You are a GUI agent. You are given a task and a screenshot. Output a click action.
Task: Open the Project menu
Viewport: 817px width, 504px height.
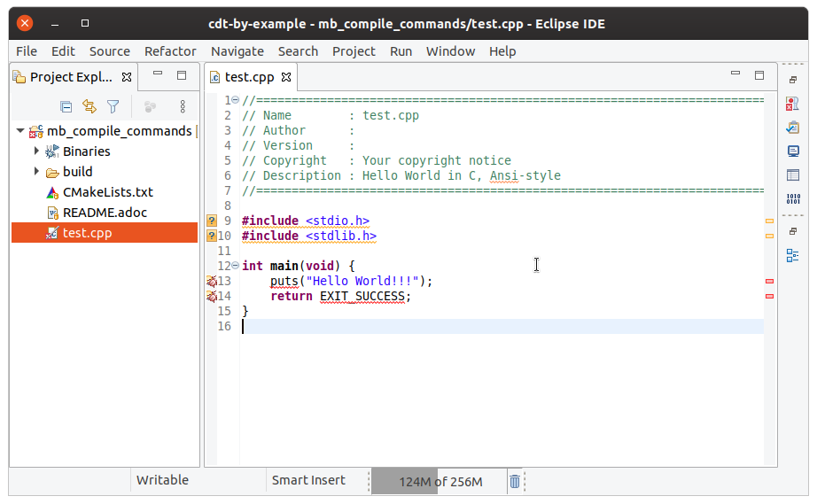pos(354,51)
